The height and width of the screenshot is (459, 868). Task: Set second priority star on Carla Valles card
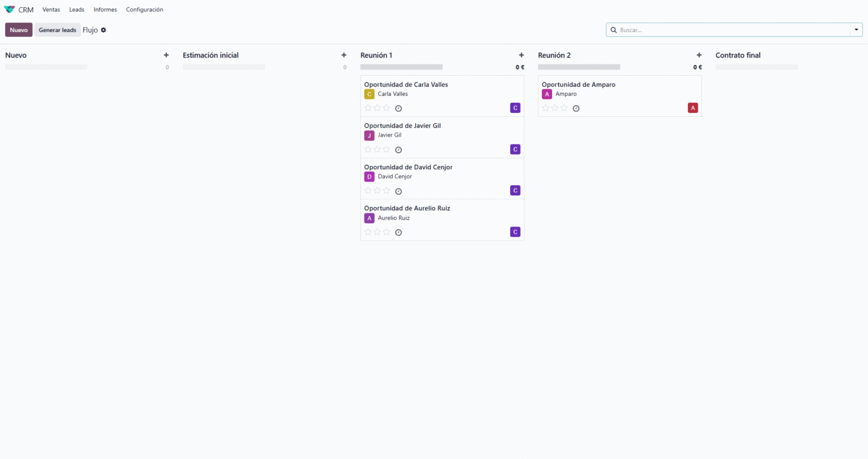[x=377, y=108]
